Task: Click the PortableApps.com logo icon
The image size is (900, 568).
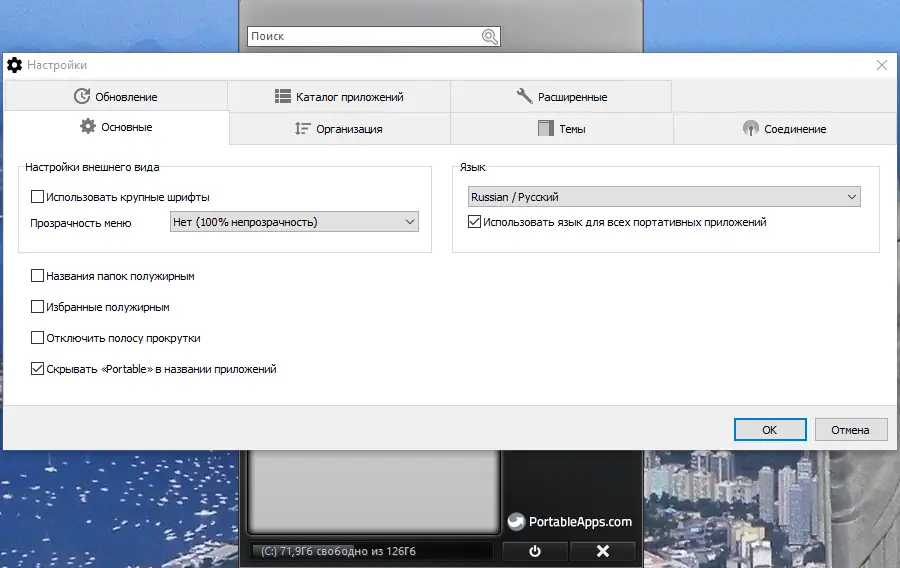Action: (516, 522)
